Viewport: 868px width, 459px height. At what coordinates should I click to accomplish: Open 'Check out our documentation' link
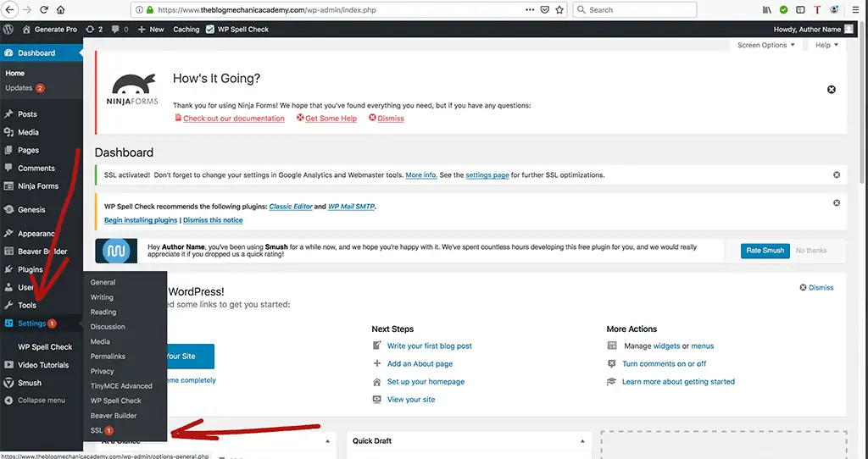click(x=233, y=119)
